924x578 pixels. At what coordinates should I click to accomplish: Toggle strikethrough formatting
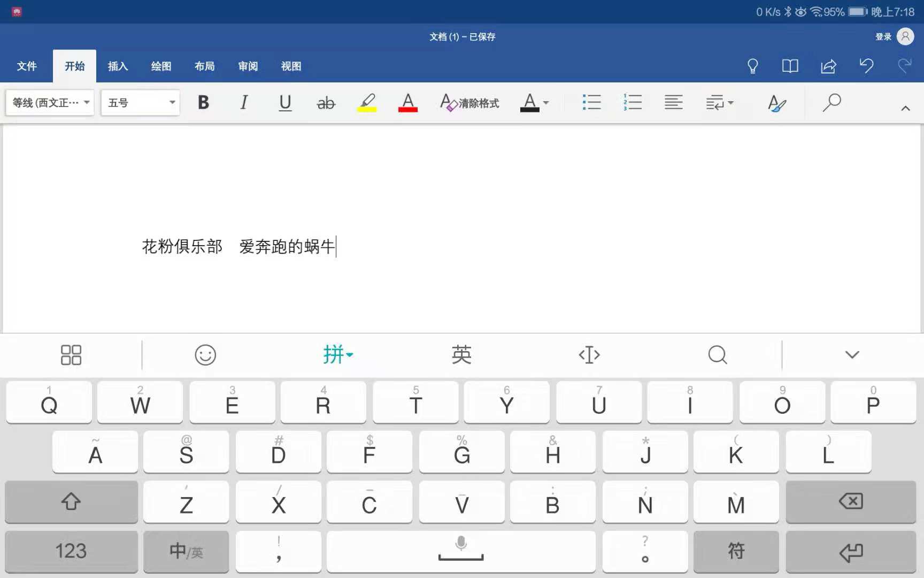(326, 103)
